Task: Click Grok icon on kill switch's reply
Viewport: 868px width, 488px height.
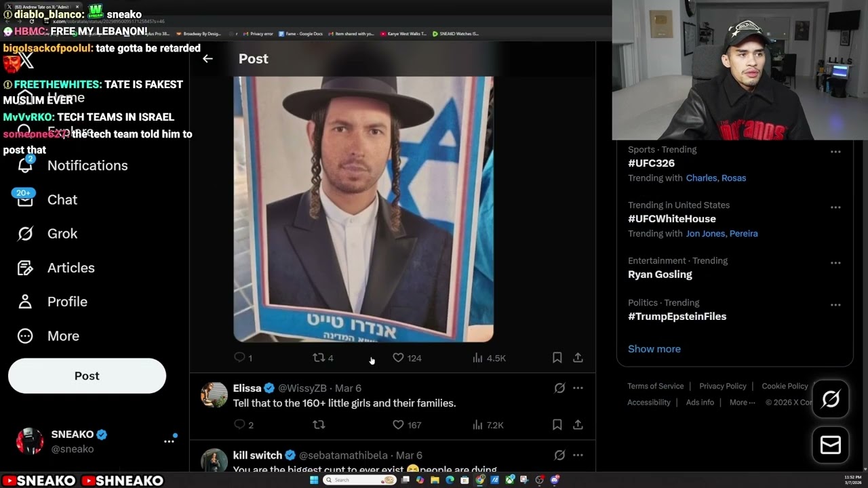Action: 559,455
